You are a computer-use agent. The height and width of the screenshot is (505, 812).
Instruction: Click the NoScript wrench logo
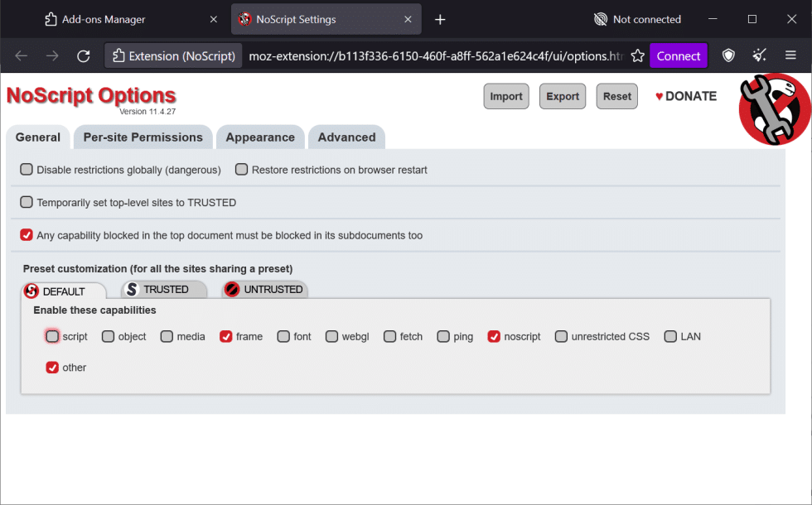[x=776, y=109]
